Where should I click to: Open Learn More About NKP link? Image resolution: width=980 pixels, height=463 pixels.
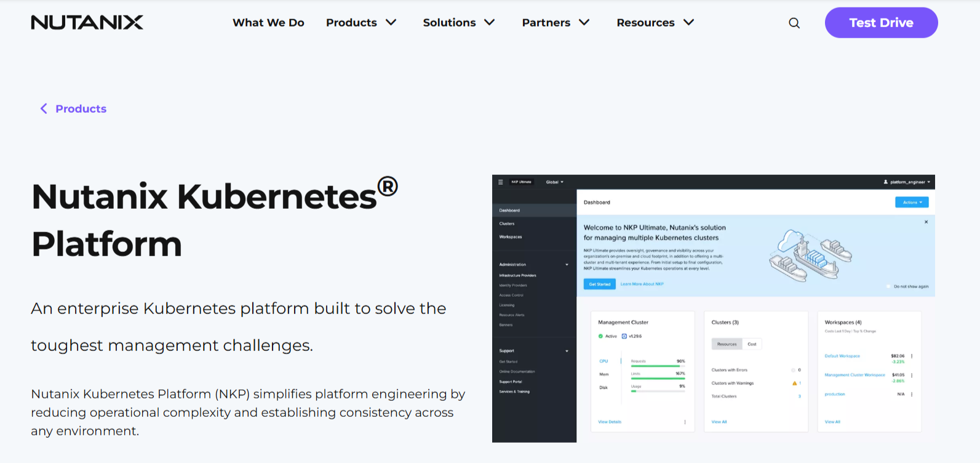coord(642,284)
